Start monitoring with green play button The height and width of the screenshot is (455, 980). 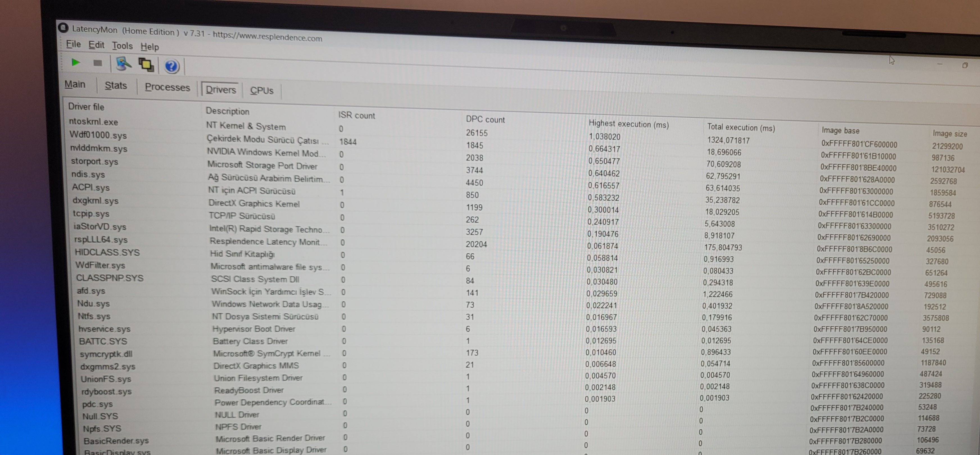click(x=76, y=62)
